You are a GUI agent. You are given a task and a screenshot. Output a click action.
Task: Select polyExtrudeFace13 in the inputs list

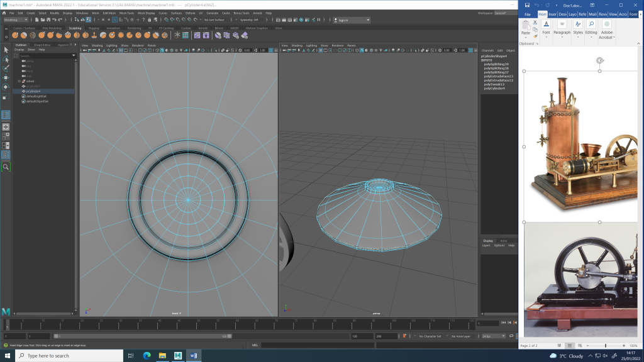coord(498,76)
